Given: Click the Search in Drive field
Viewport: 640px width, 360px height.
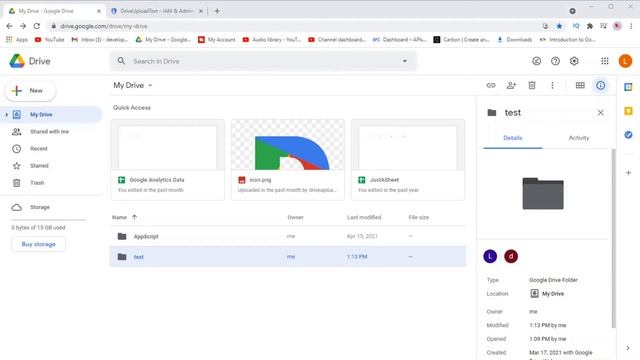Looking at the screenshot, I should (x=263, y=61).
